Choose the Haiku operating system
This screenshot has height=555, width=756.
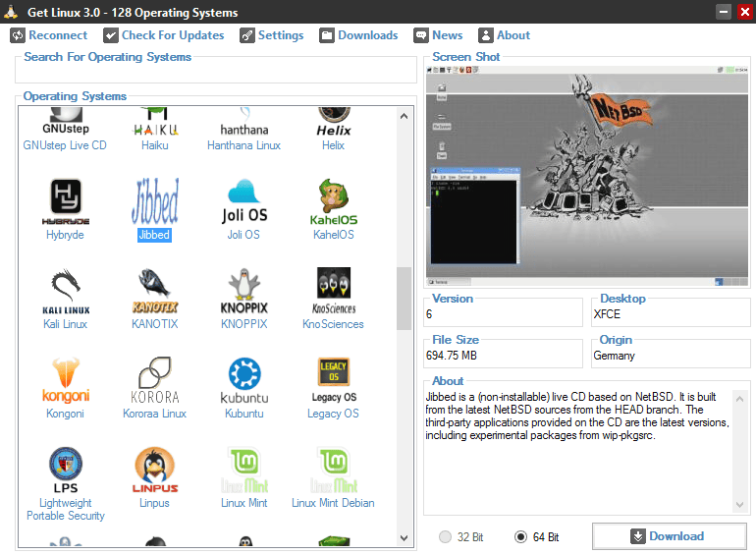[155, 122]
